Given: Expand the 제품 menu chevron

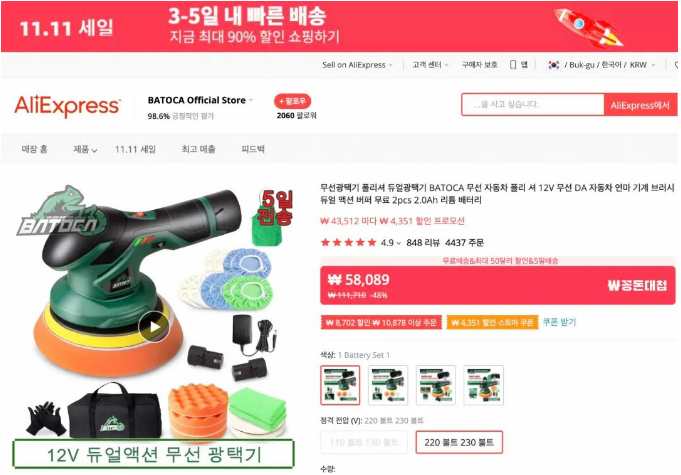Looking at the screenshot, I should [94, 150].
